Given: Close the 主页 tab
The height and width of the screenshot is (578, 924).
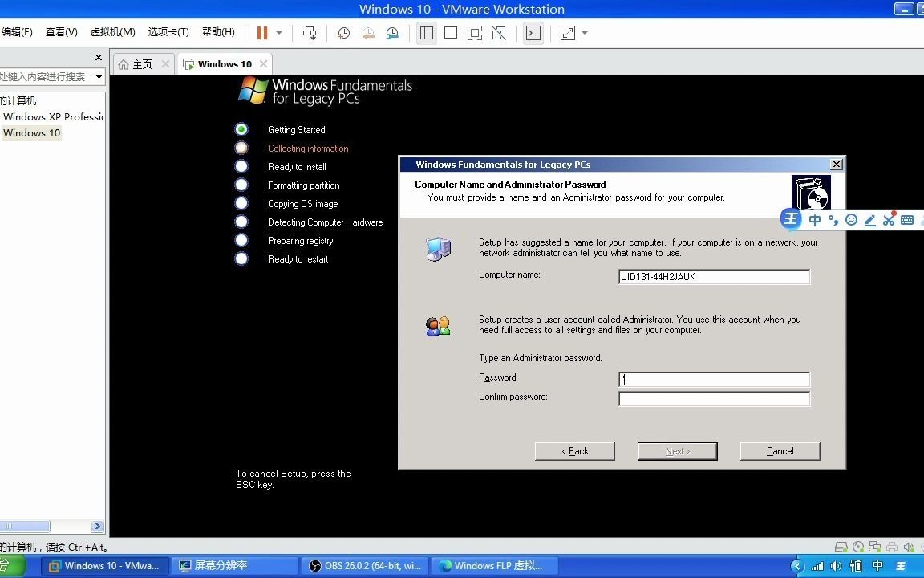Looking at the screenshot, I should [x=165, y=63].
